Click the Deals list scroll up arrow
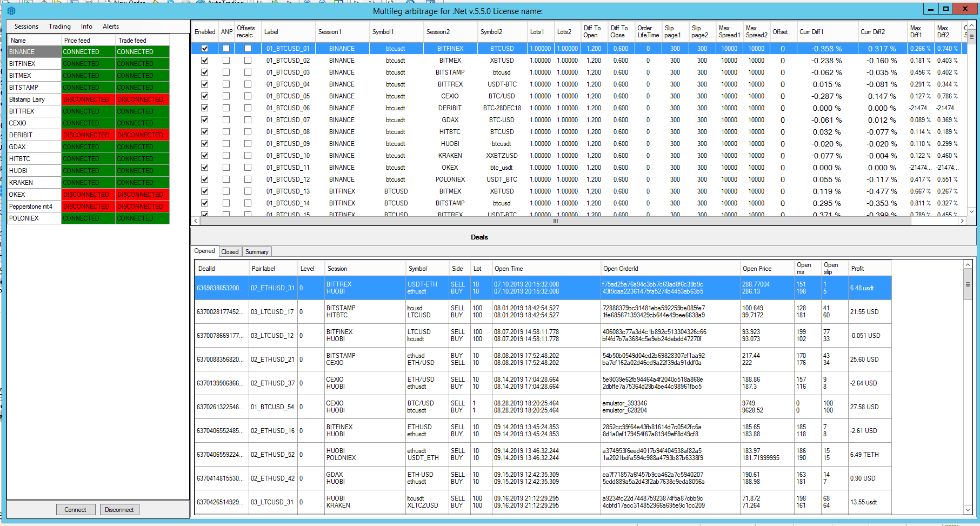Screen dimensions: 980x526 [x=968, y=265]
